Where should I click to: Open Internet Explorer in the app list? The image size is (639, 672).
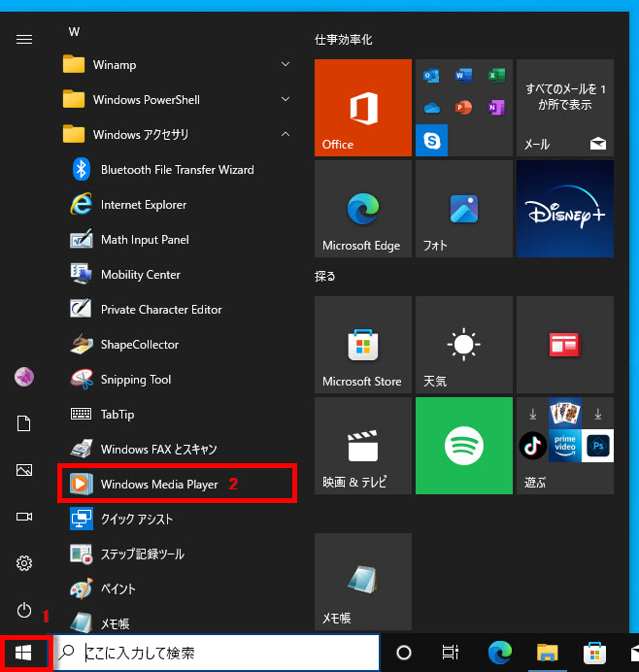pyautogui.click(x=143, y=205)
